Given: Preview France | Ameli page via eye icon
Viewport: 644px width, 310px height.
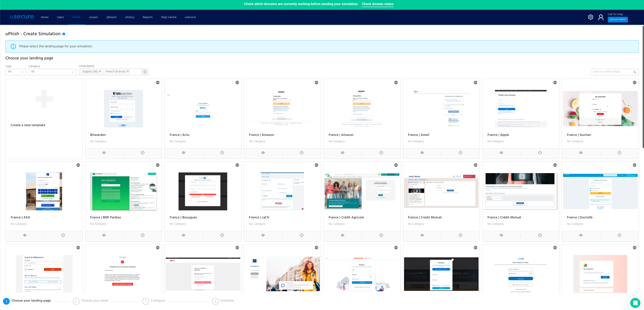Looking at the screenshot, I should click(422, 153).
